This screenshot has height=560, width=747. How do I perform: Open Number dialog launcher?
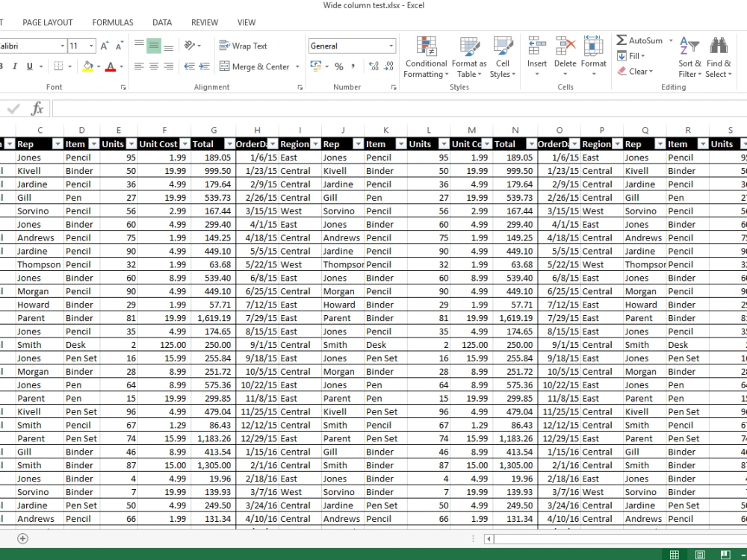coord(394,87)
